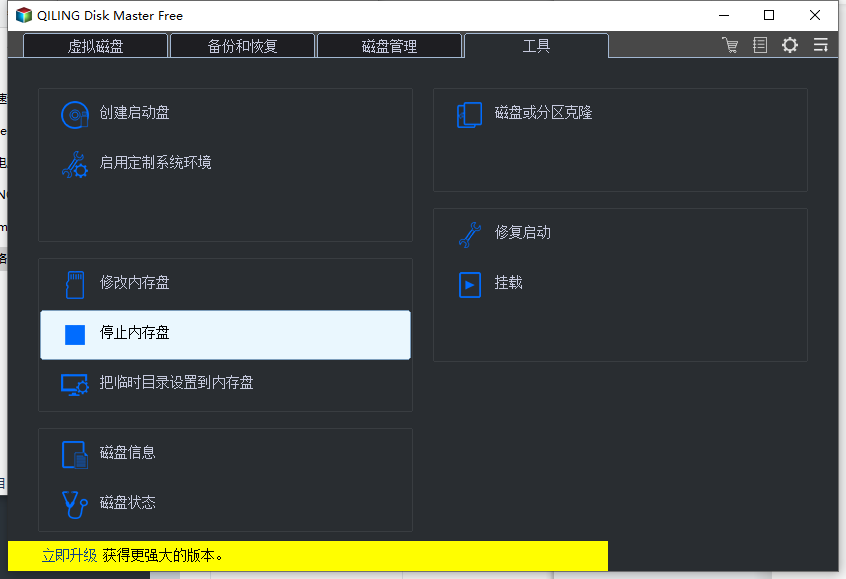
Task: Close the Disk Master window
Action: tap(815, 15)
